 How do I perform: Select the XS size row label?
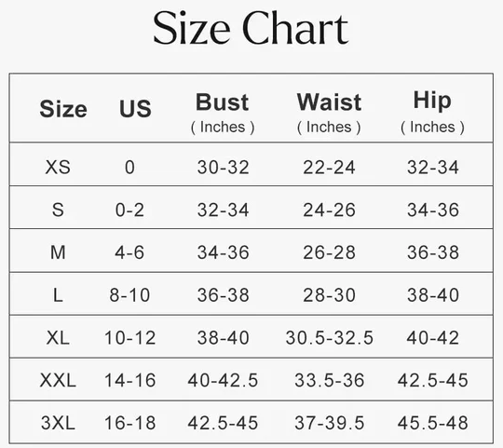coord(58,167)
